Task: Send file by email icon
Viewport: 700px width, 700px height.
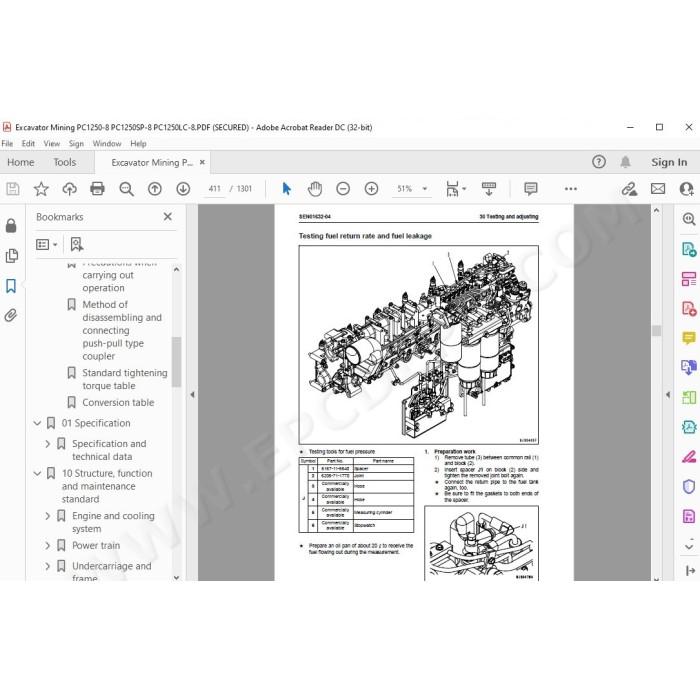Action: pyautogui.click(x=658, y=189)
